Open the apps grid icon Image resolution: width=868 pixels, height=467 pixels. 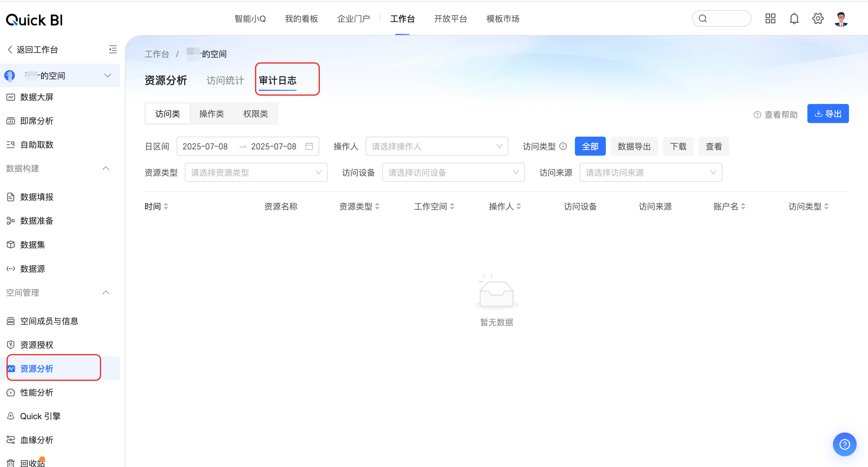click(770, 18)
